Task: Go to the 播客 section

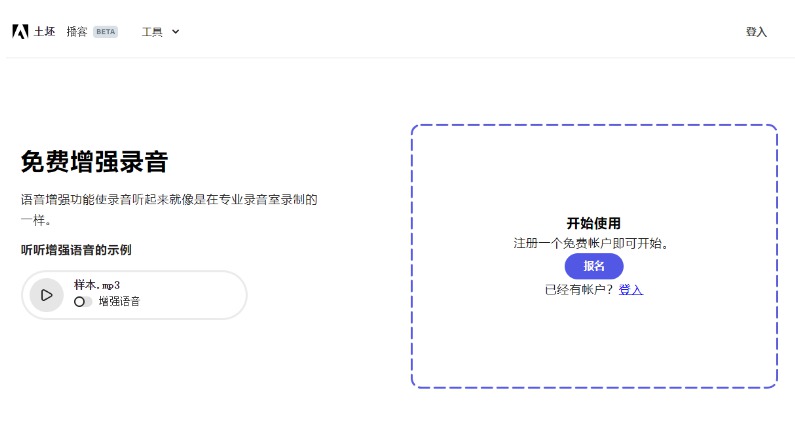Action: click(77, 31)
